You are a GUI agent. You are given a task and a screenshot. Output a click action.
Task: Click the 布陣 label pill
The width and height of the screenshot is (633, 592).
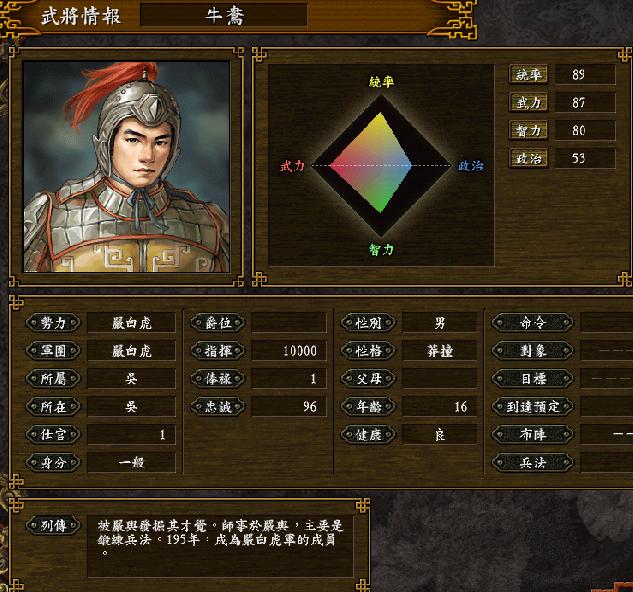tap(532, 435)
